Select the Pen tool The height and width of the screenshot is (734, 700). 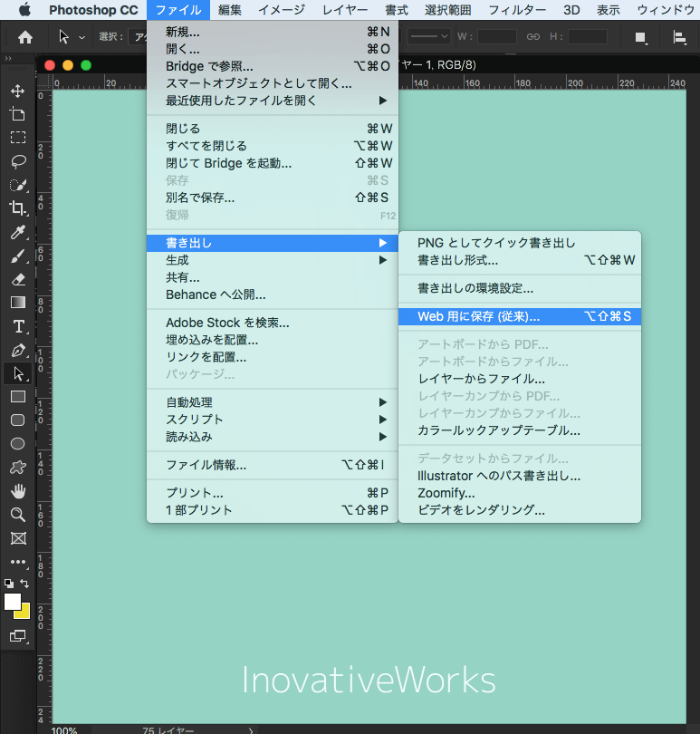(18, 350)
